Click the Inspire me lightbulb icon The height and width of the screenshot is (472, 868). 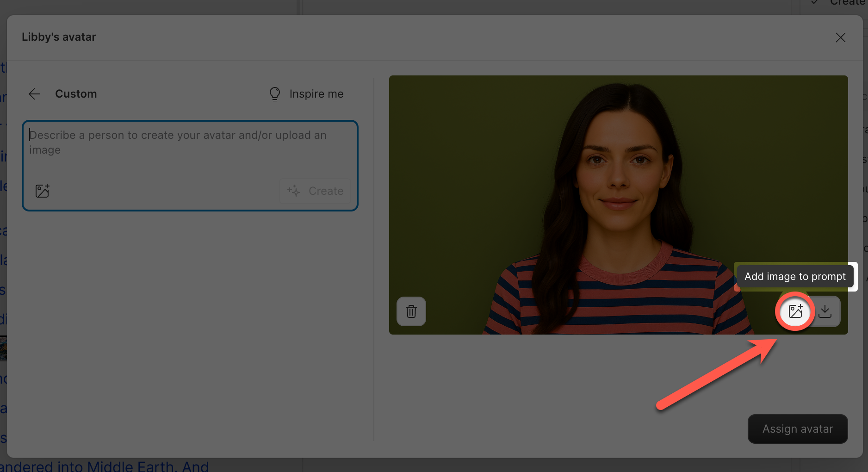click(x=274, y=93)
